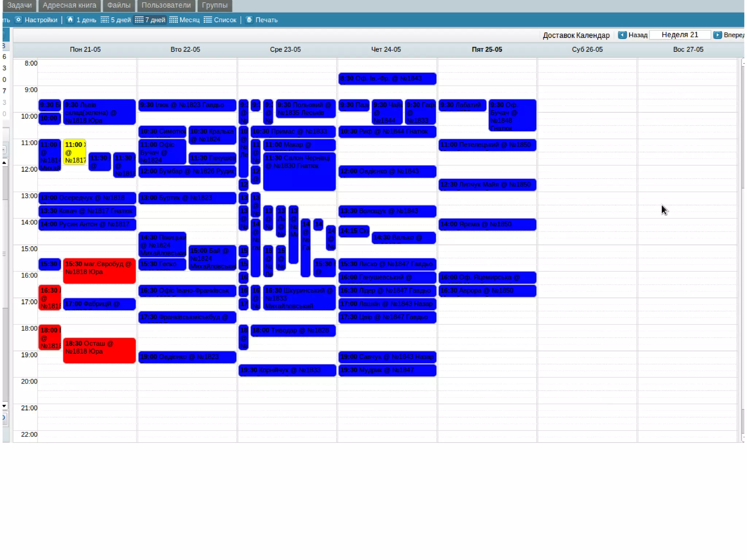Click the left sidebar down scroll arrow
Image resolution: width=747 pixels, height=560 pixels.
tap(4, 406)
